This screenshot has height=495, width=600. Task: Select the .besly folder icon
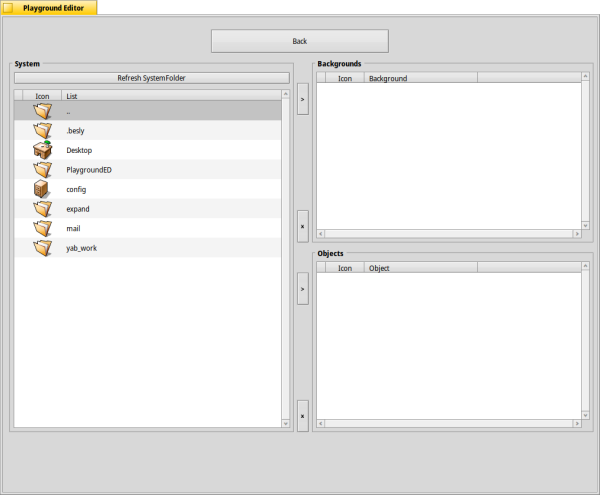(42, 130)
